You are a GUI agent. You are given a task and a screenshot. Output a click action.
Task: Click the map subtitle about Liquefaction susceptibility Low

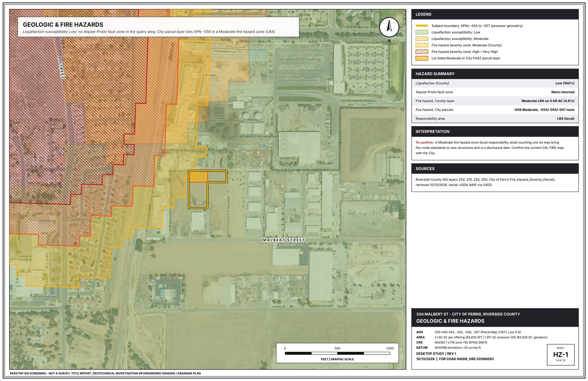[149, 32]
